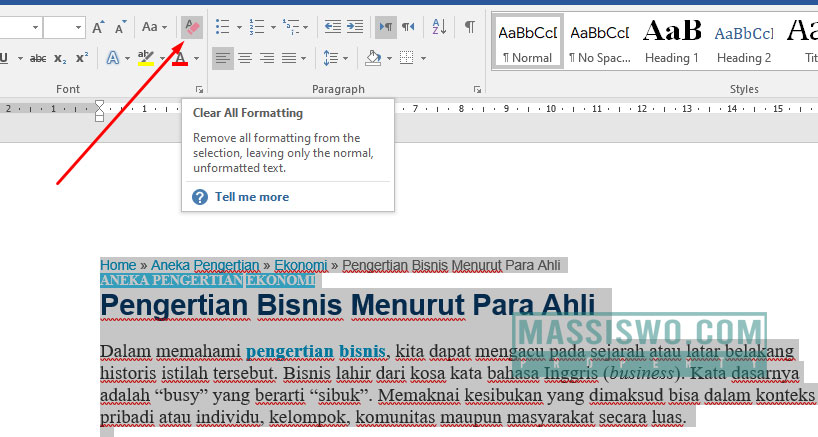Apply the Heading 2 style
Screen dimensions: 818x437
pyautogui.click(x=744, y=43)
